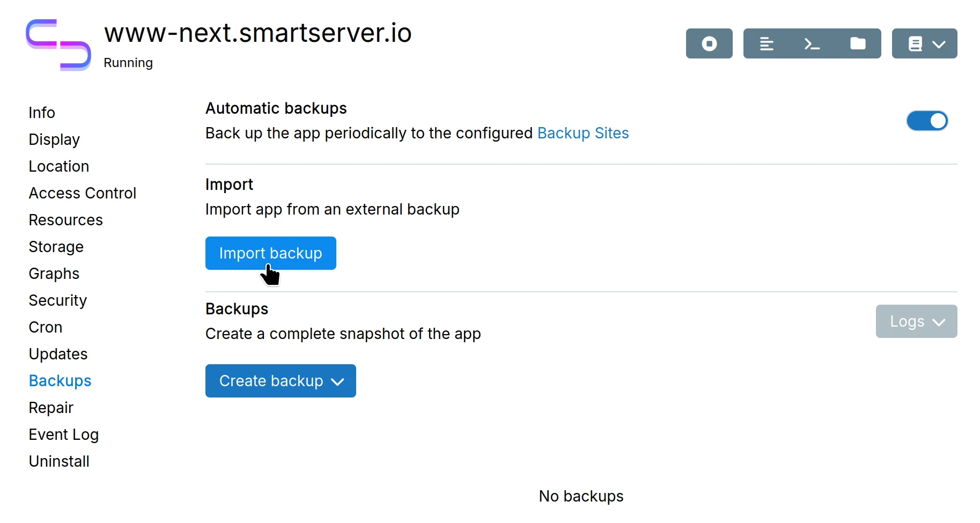View the Graphs section

(54, 274)
